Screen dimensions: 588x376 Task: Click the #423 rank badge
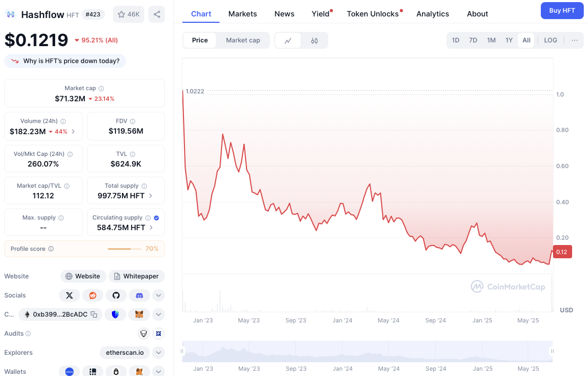[x=93, y=14]
